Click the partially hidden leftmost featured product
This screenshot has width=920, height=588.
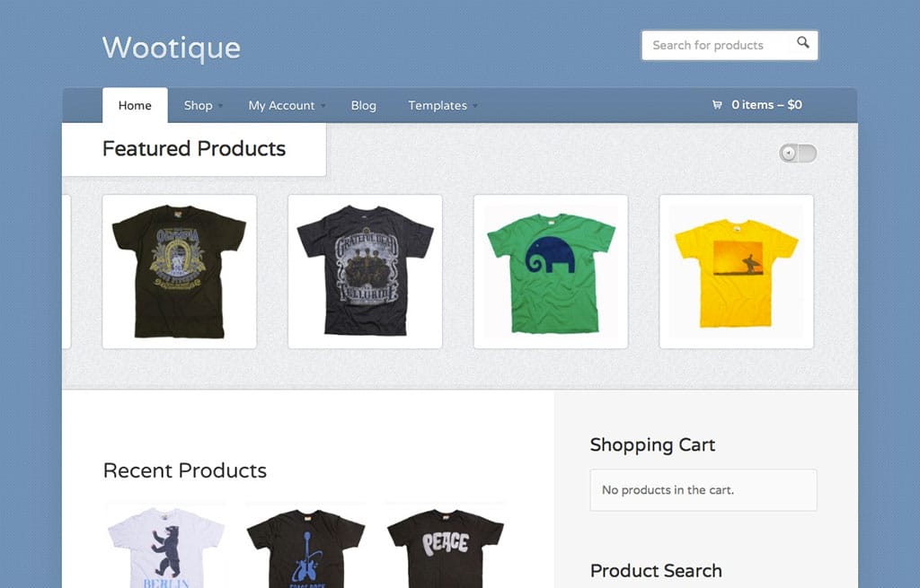66,271
